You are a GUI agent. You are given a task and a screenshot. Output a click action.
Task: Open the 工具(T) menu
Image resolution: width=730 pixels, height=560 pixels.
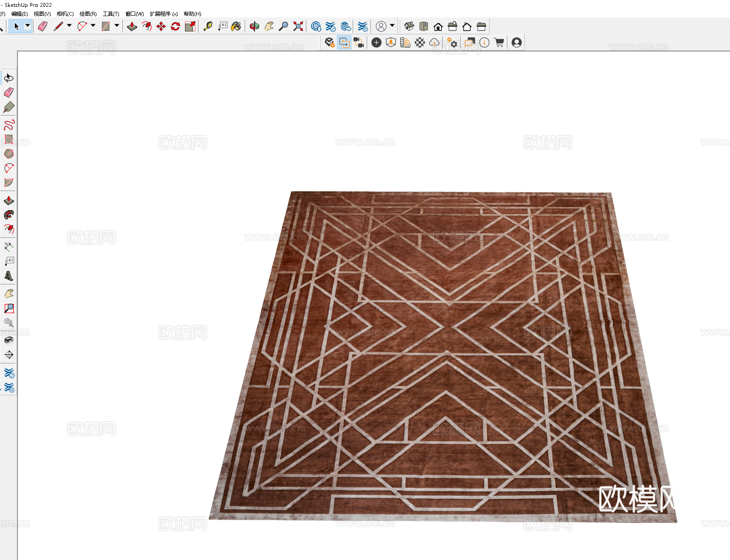tap(111, 14)
